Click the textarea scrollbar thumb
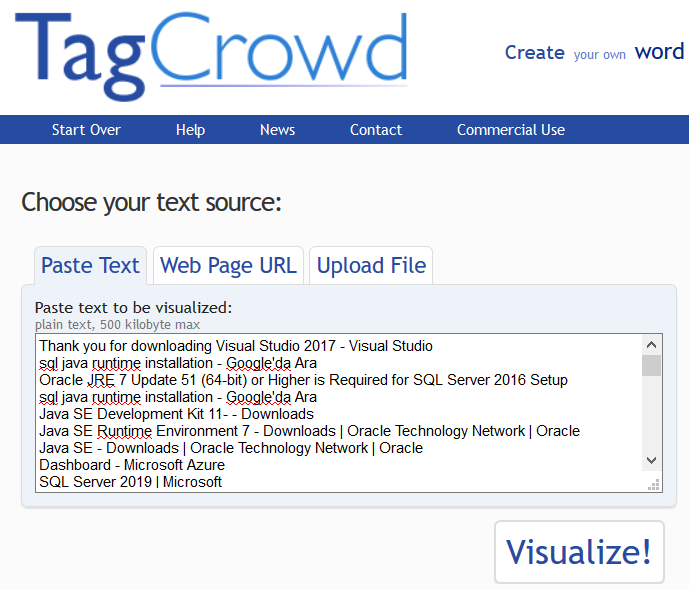This screenshot has width=689, height=589. (x=651, y=366)
